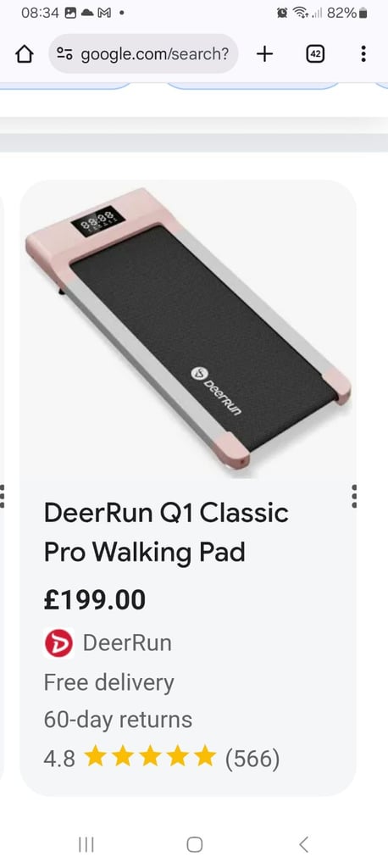Open site info icon in address bar

(x=64, y=54)
